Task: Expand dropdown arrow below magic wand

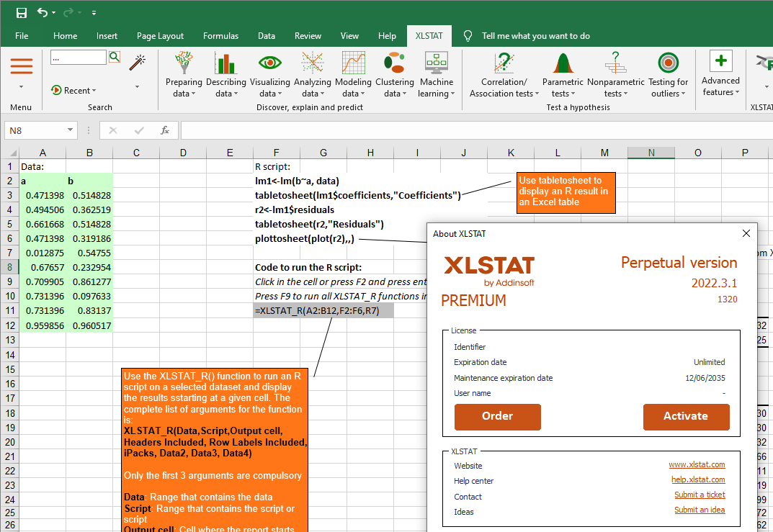Action: tap(137, 87)
